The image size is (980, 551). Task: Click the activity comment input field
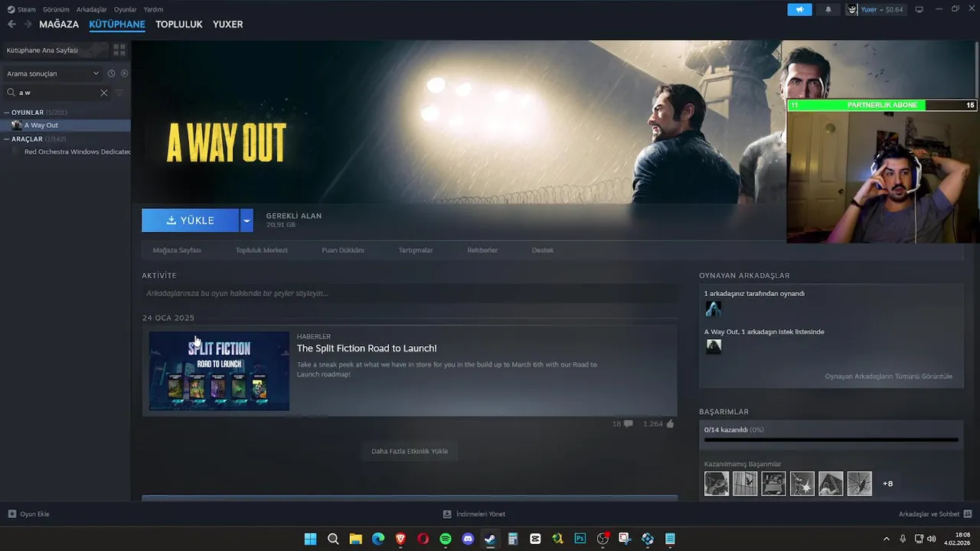point(410,293)
